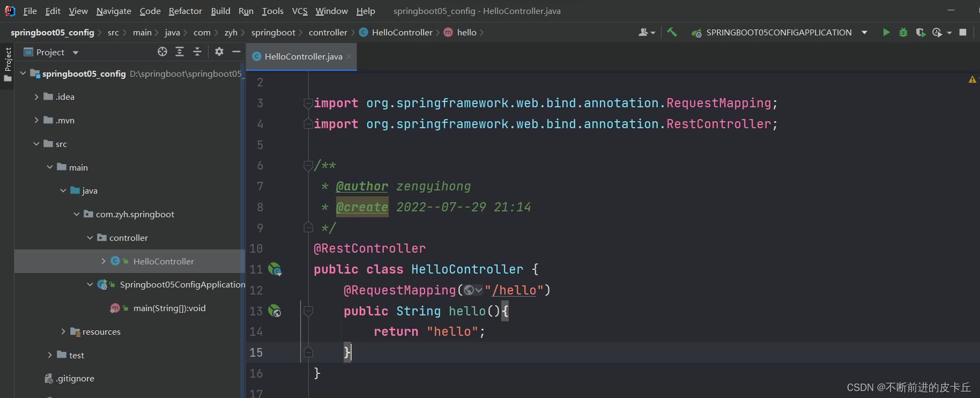Expand the HelloController class node

[103, 261]
